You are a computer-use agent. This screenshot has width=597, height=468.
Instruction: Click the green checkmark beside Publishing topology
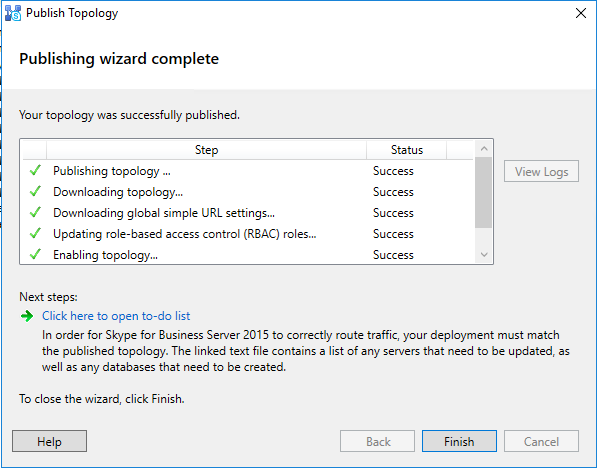click(x=35, y=170)
